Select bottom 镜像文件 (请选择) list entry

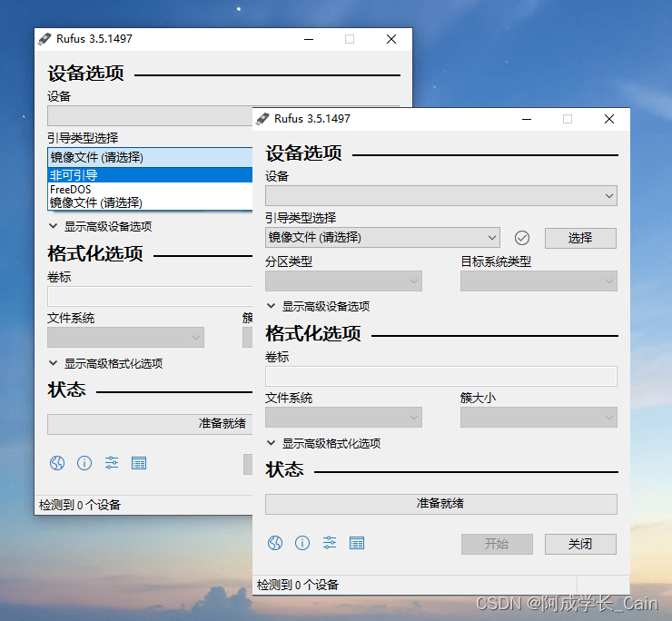(150, 202)
